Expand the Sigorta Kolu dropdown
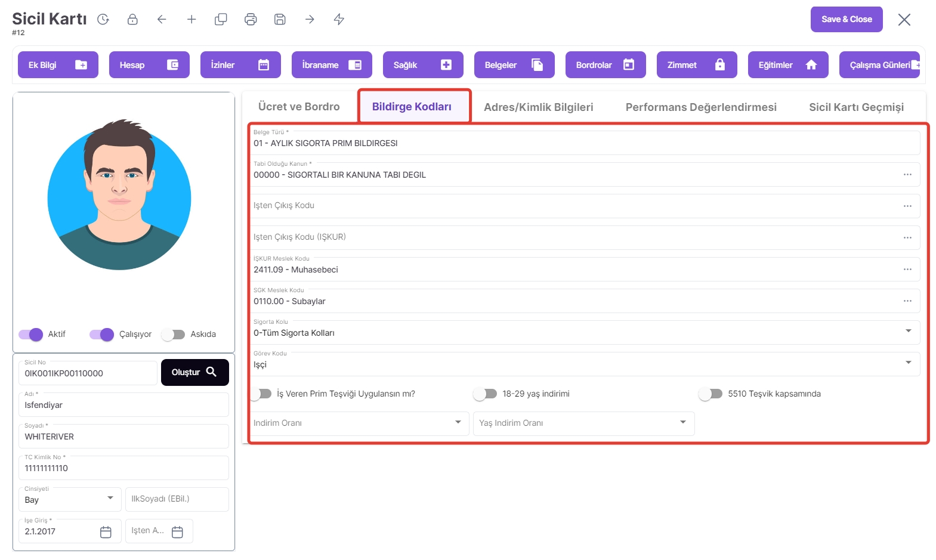 point(908,331)
